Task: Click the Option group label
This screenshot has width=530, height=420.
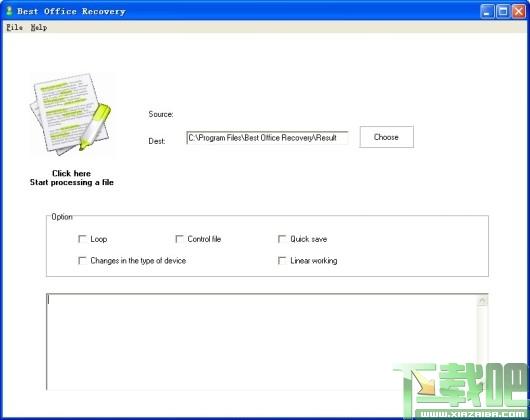Action: coord(62,217)
